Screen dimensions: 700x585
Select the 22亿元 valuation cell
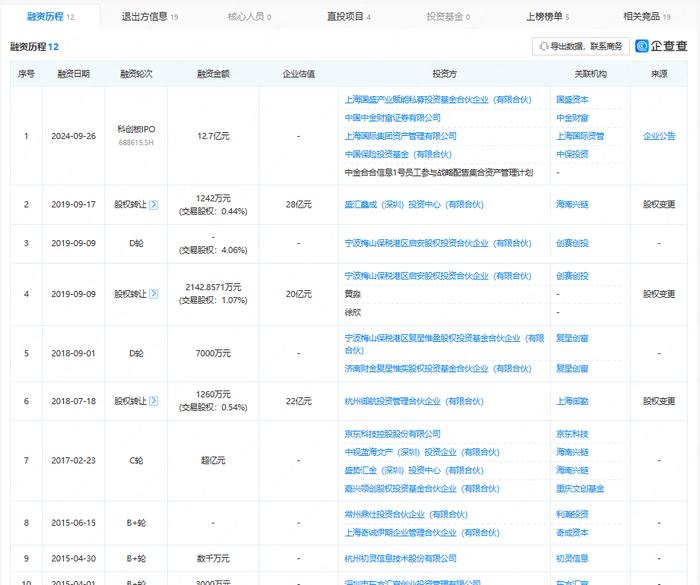point(299,401)
